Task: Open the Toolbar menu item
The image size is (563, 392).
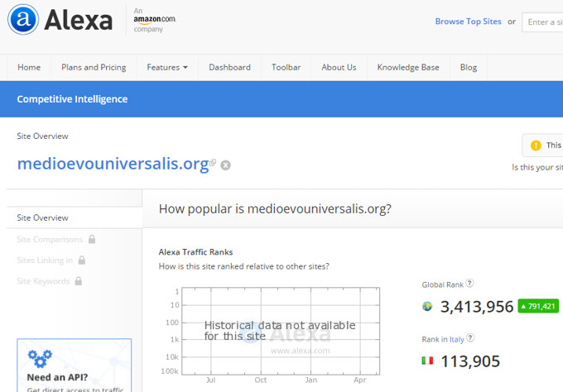Action: 286,68
